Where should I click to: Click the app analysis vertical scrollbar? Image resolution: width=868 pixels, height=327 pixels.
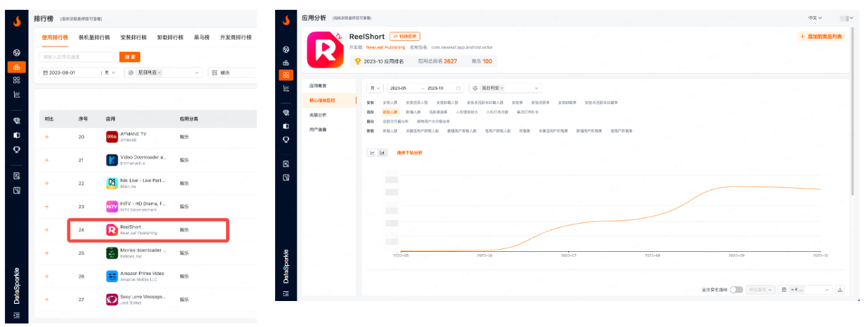[x=852, y=105]
